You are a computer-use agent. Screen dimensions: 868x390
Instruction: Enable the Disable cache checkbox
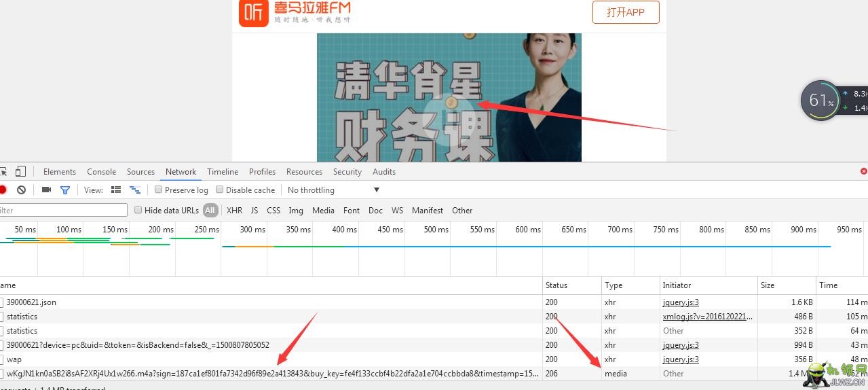coord(220,190)
